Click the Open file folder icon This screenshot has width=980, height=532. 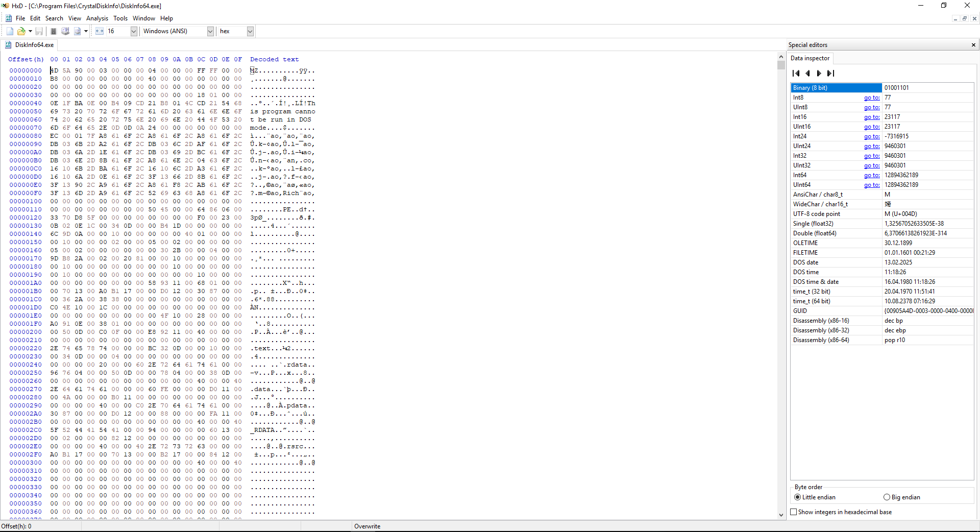21,31
